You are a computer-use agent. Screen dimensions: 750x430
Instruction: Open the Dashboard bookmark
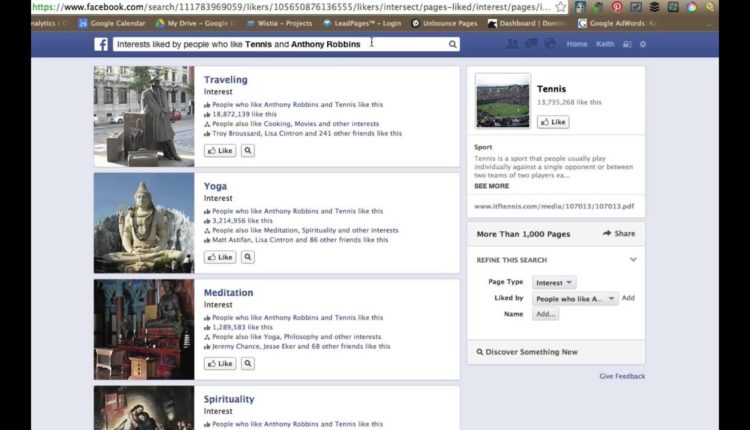pyautogui.click(x=528, y=23)
